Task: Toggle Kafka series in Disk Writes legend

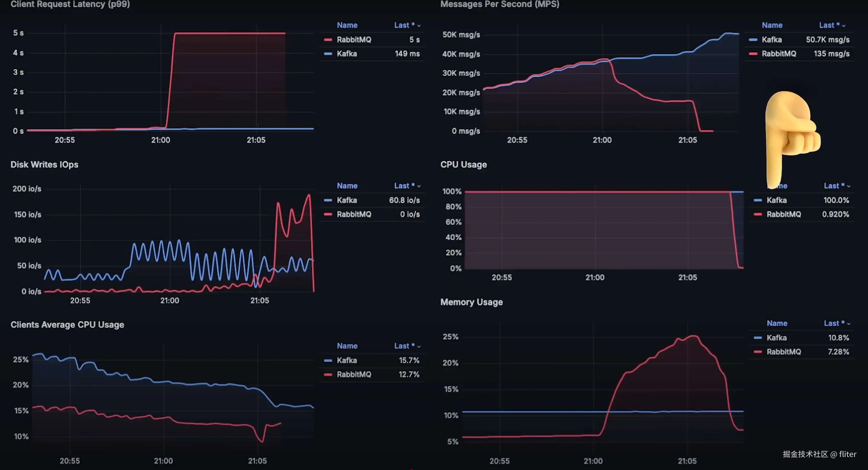Action: coord(347,200)
